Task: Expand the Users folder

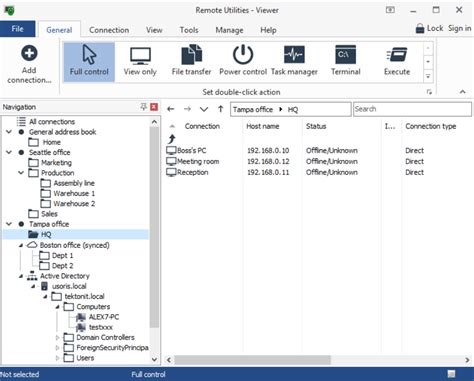Action: pos(57,358)
